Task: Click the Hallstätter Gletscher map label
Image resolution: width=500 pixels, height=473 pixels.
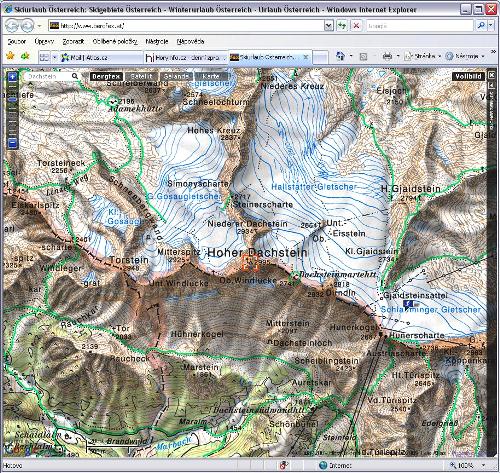Action: pyautogui.click(x=314, y=187)
